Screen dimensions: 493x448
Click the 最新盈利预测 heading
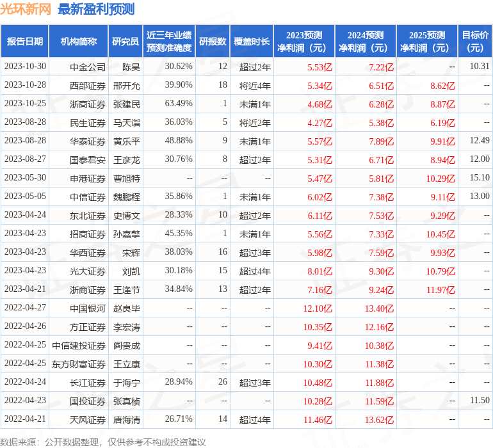(x=96, y=9)
